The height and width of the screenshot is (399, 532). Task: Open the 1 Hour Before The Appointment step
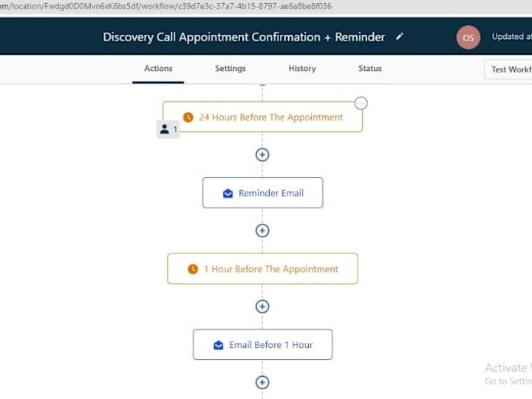(x=262, y=269)
